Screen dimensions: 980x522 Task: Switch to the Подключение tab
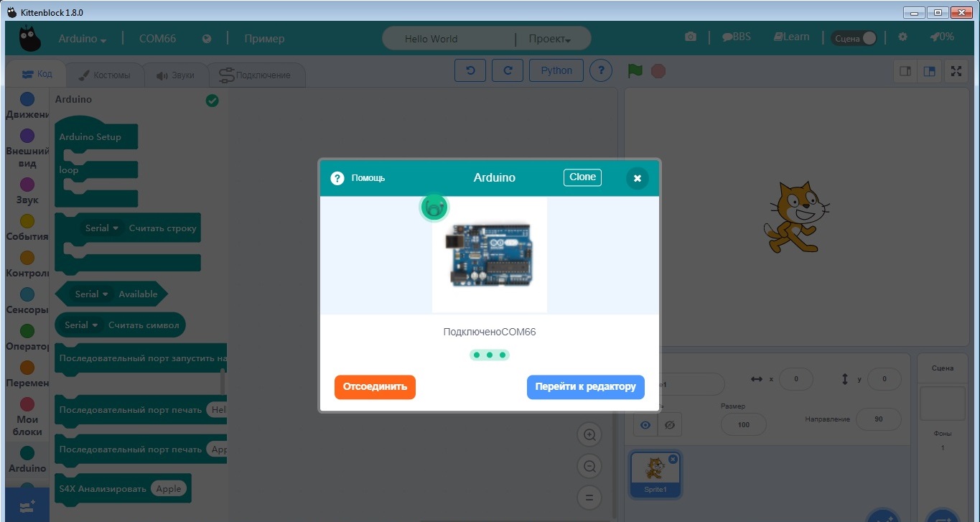point(256,75)
